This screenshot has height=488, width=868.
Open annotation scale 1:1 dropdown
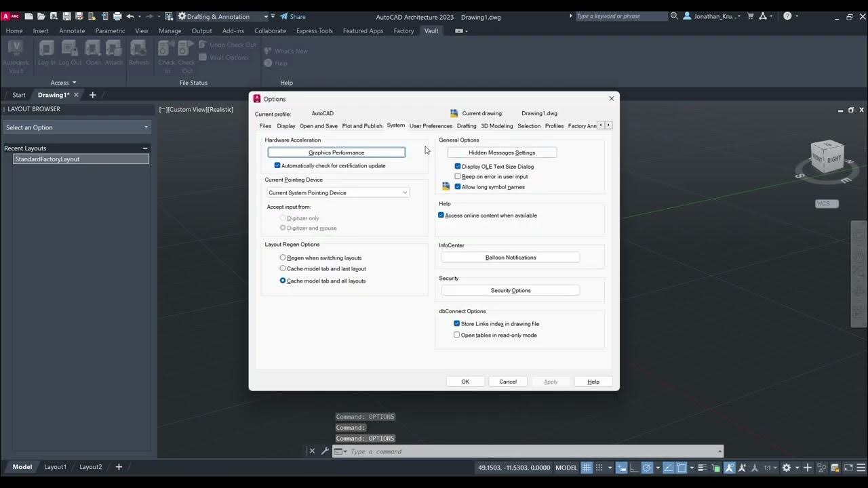click(x=770, y=468)
